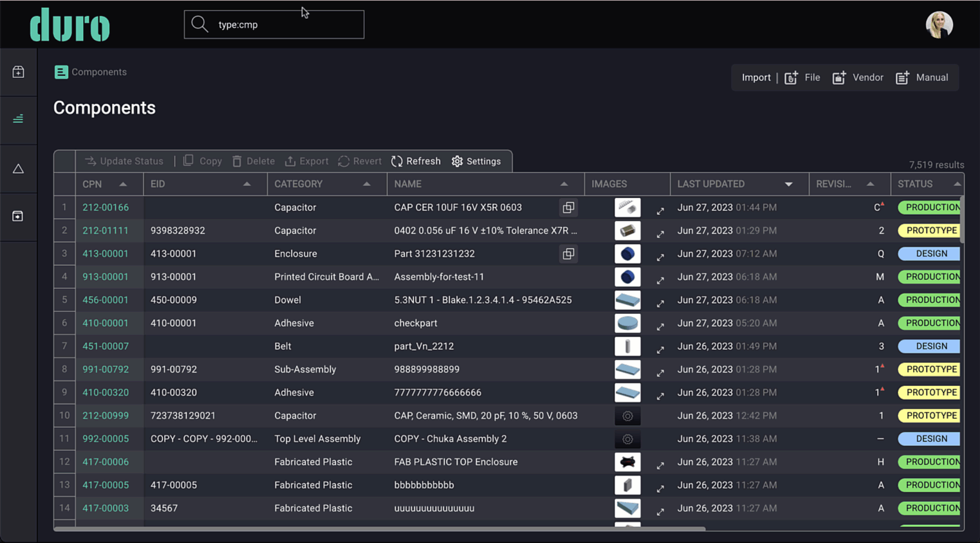
Task: Sort by the CATEGORY column arrow
Action: pos(367,184)
